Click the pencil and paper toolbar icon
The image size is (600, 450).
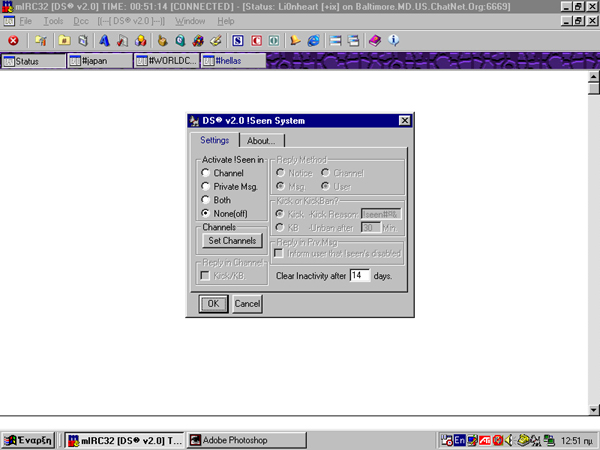tap(215, 40)
